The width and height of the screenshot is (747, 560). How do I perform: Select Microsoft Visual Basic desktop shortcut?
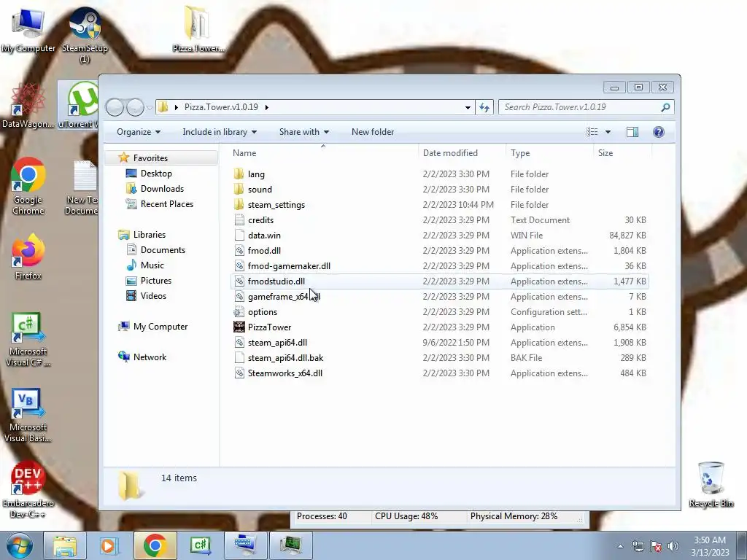click(28, 415)
